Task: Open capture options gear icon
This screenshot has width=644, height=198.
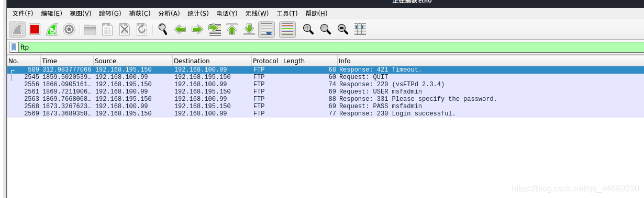Action: [69, 29]
